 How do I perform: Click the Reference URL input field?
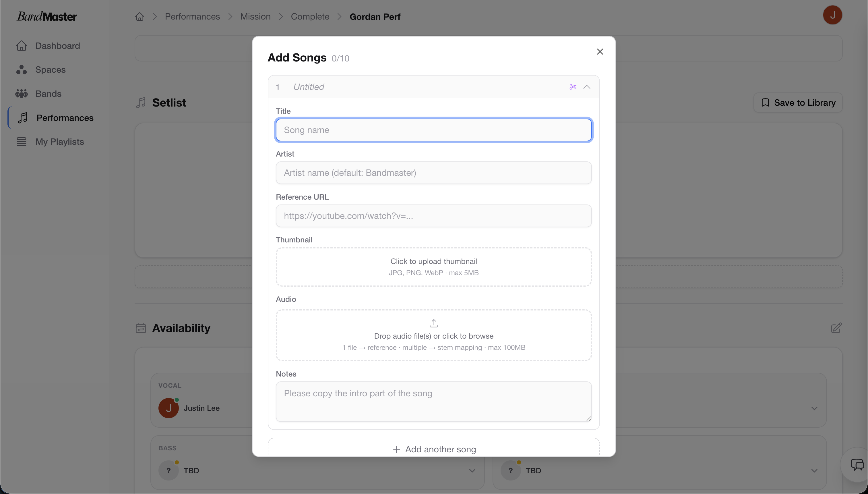[434, 216]
